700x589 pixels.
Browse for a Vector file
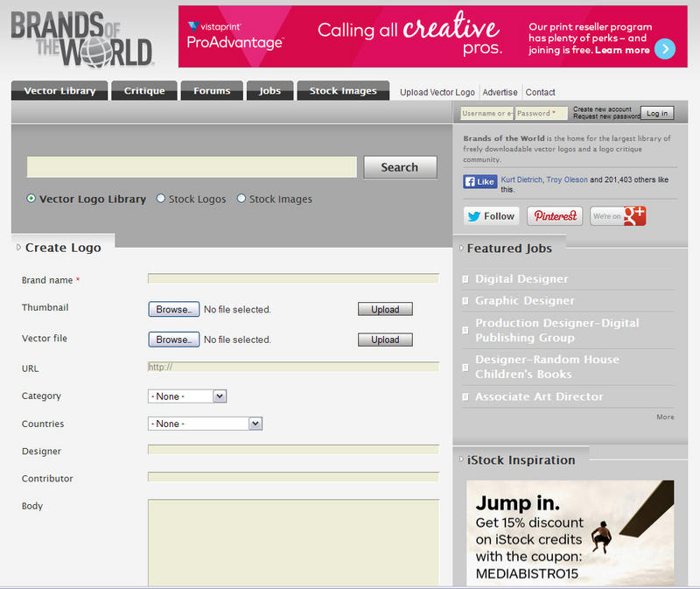(173, 340)
